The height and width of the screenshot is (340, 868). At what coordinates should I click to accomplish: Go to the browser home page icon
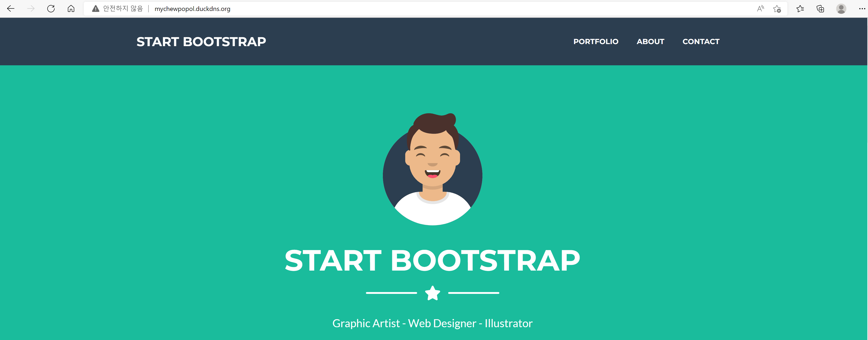coord(71,9)
